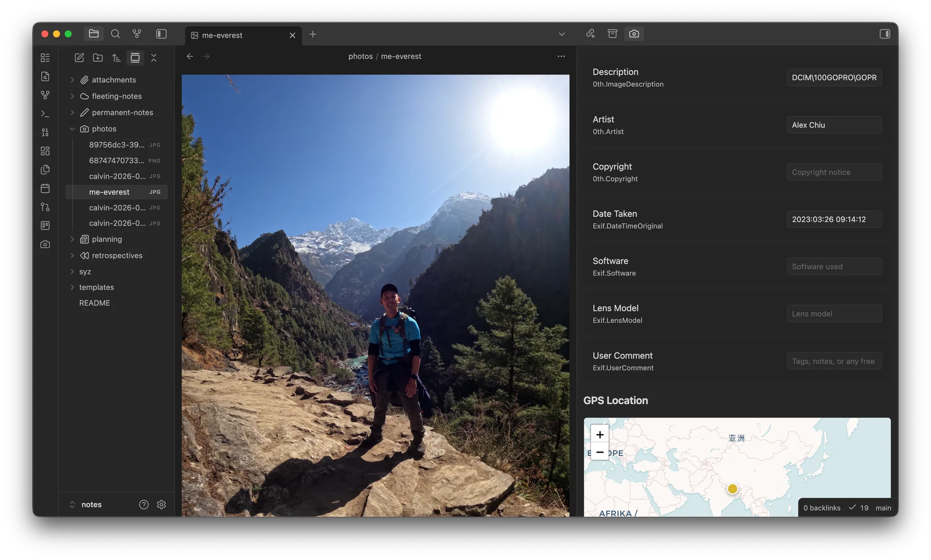Open the search magnifier icon

pos(115,34)
